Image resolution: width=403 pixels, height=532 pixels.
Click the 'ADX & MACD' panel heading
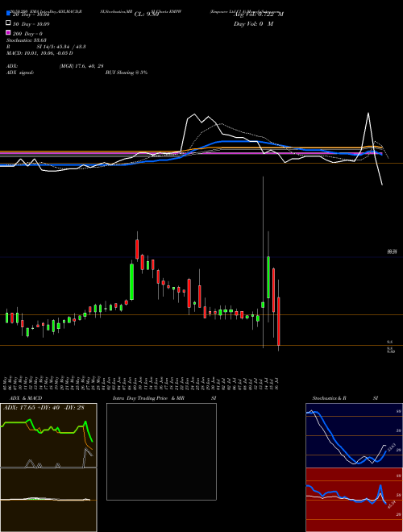[26, 398]
